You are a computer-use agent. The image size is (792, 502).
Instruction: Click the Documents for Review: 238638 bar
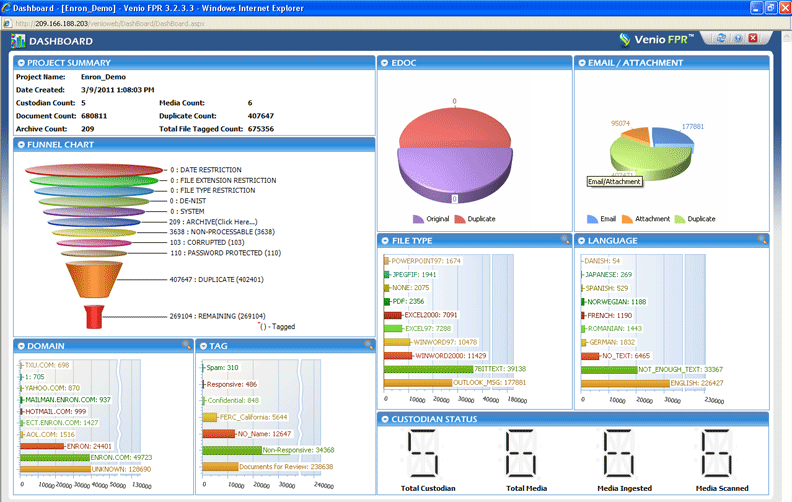coord(220,467)
